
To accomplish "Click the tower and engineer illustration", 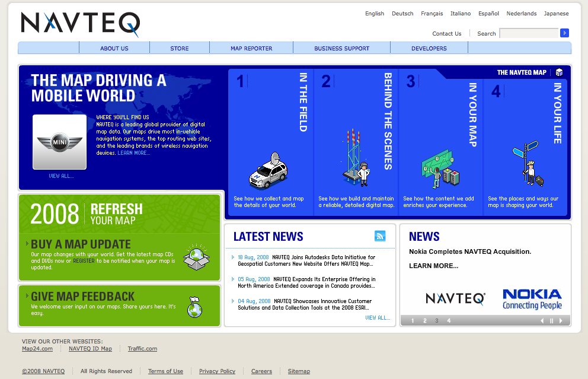I will click(356, 158).
